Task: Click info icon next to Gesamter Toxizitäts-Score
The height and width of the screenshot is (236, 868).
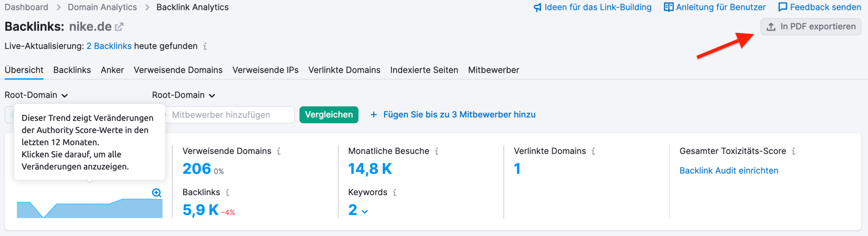Action: point(794,151)
